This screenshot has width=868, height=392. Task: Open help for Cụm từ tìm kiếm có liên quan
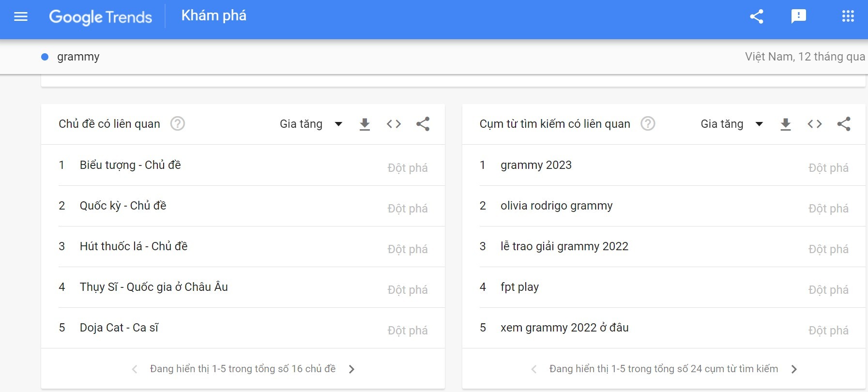(x=648, y=124)
